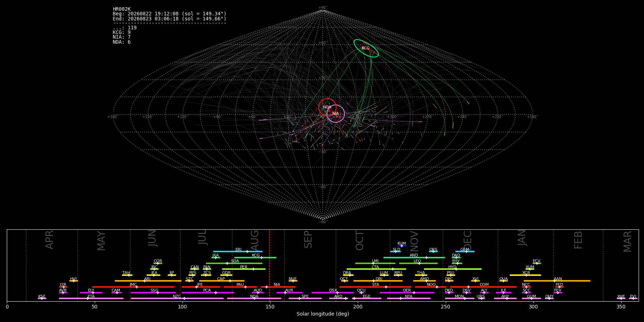Click the STA red shower bar
Viewport: 644px width, 322px height.
tap(375, 287)
